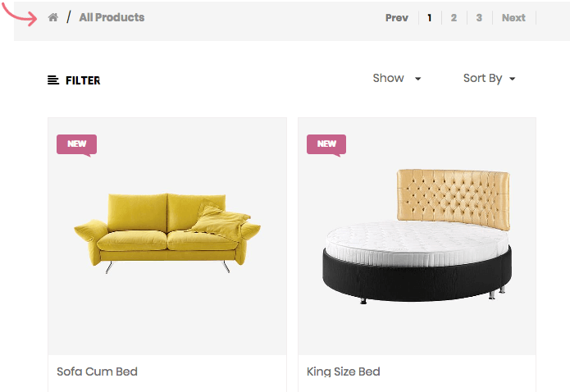Jump to page 3
Screen dimensions: 570x392
[479, 18]
